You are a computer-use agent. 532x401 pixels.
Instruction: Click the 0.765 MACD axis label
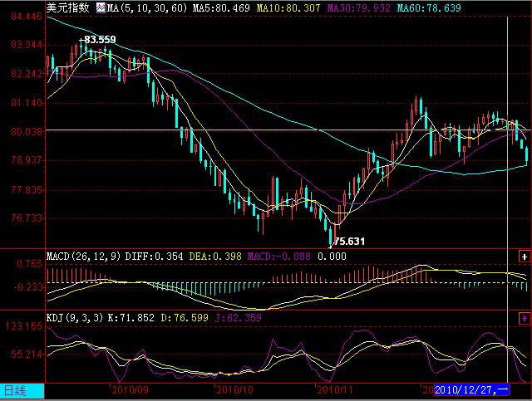30,264
